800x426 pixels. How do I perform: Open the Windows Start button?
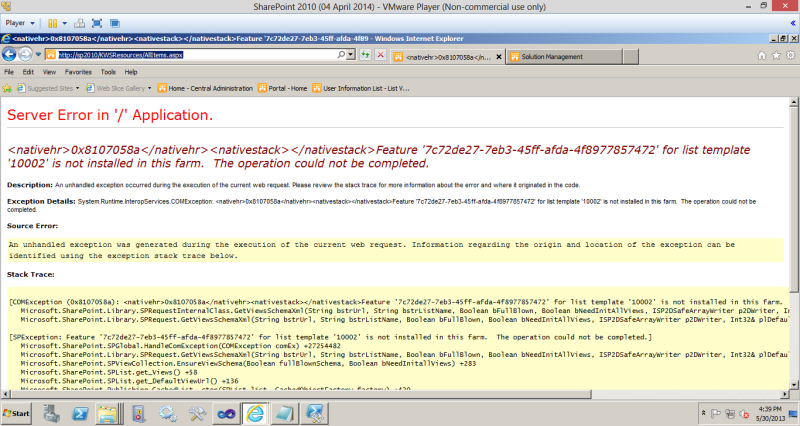pos(16,413)
